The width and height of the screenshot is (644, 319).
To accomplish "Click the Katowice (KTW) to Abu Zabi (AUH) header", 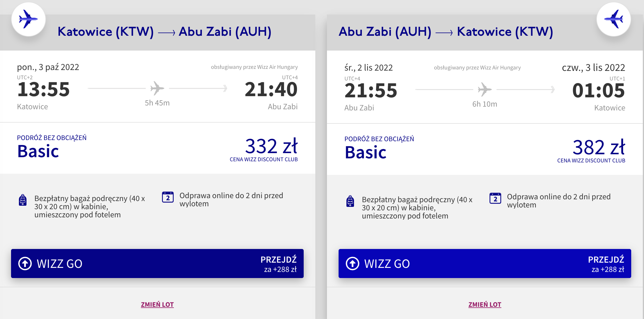I will 164,32.
